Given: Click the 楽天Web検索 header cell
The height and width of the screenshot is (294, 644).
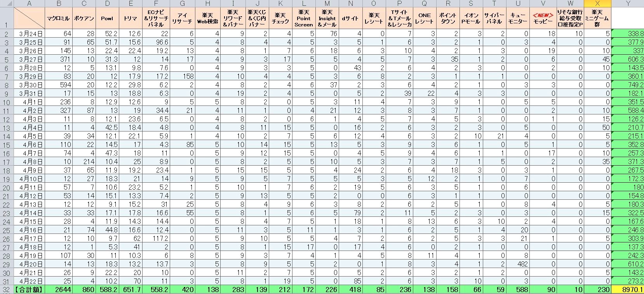Looking at the screenshot, I should [207, 18].
